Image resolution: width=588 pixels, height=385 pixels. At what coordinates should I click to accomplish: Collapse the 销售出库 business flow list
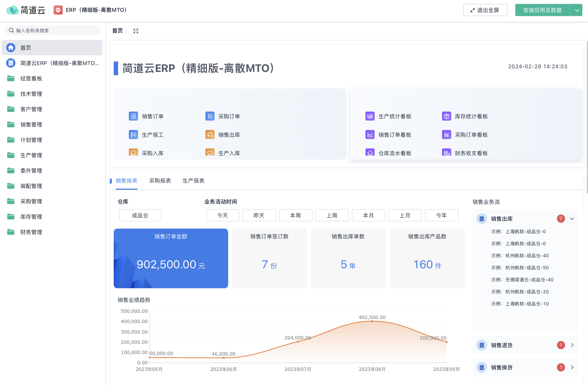(x=573, y=219)
